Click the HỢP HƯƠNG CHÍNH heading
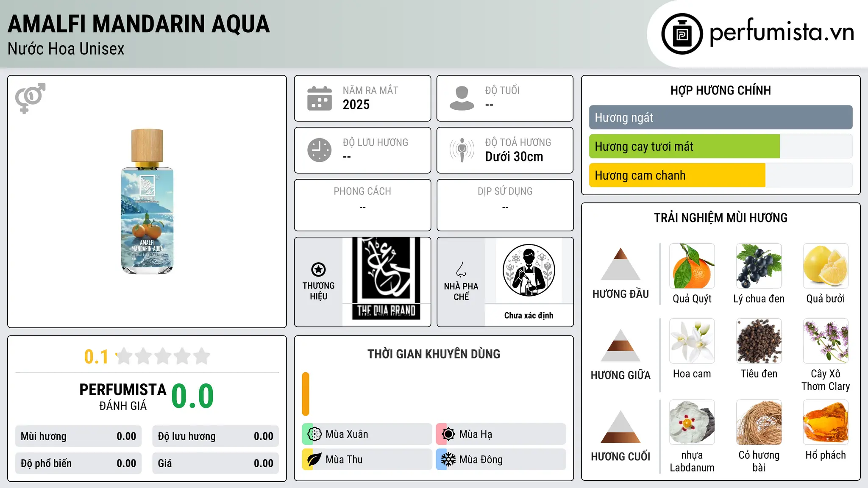 721,90
